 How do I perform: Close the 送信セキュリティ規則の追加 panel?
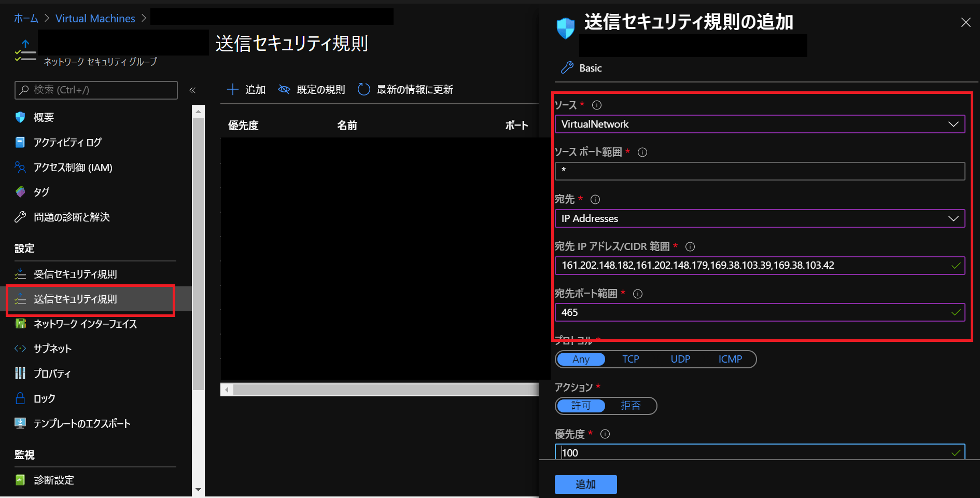(x=965, y=22)
